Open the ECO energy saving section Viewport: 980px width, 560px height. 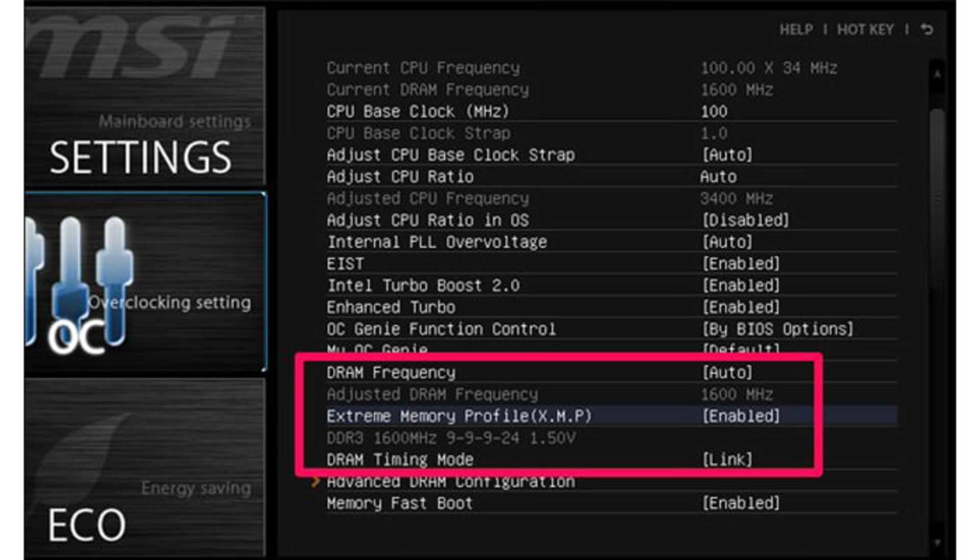[87, 524]
